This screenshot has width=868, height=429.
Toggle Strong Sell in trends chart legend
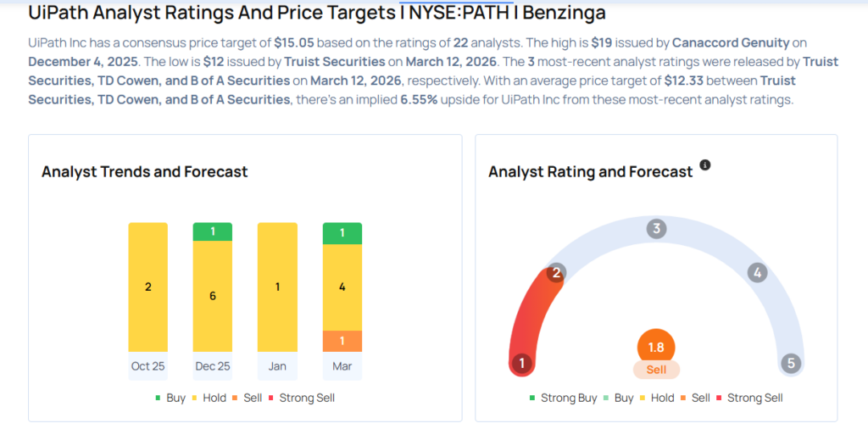303,398
